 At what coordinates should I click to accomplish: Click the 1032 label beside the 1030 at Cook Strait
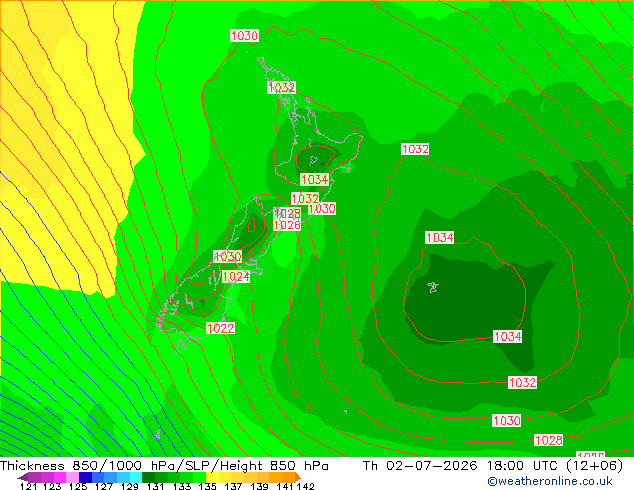tap(305, 199)
